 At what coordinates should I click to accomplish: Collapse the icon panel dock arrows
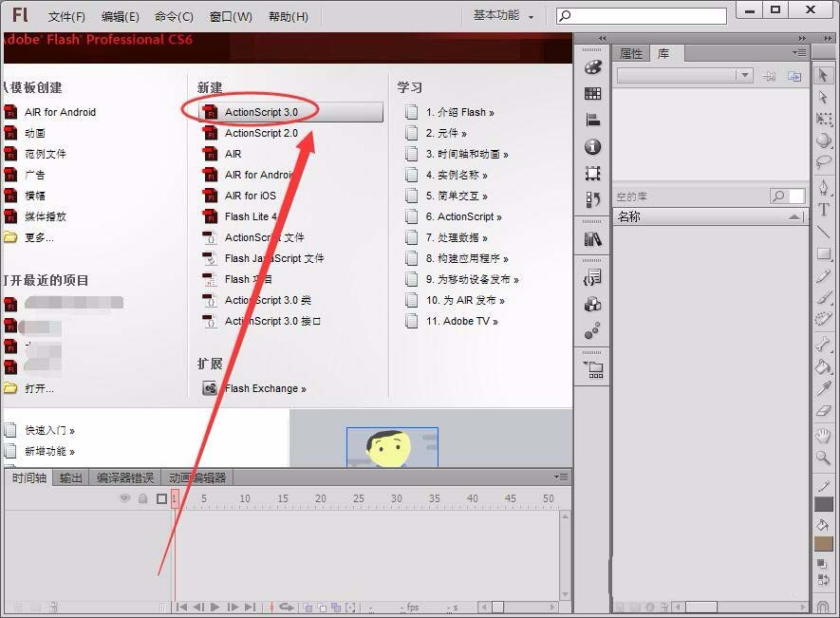click(x=602, y=39)
